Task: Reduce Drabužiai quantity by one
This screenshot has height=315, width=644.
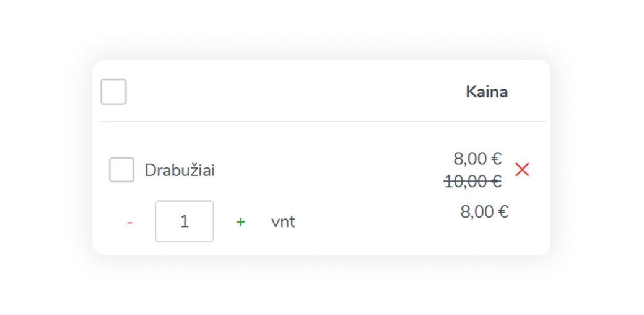Action: coord(129,222)
